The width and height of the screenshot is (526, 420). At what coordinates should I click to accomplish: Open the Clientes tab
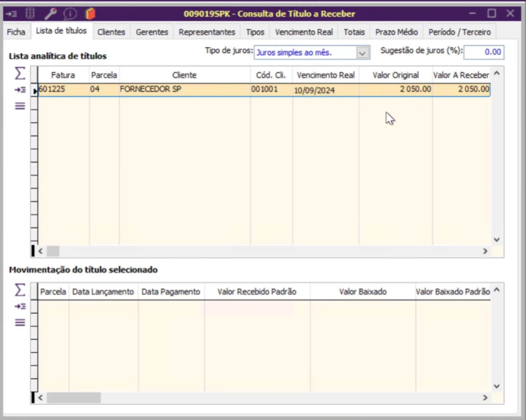[x=111, y=32]
